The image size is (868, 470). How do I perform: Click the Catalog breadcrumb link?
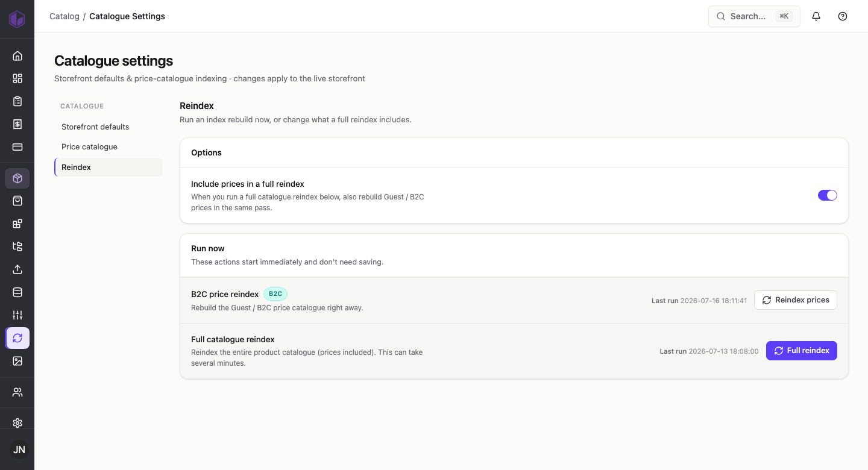(x=64, y=16)
